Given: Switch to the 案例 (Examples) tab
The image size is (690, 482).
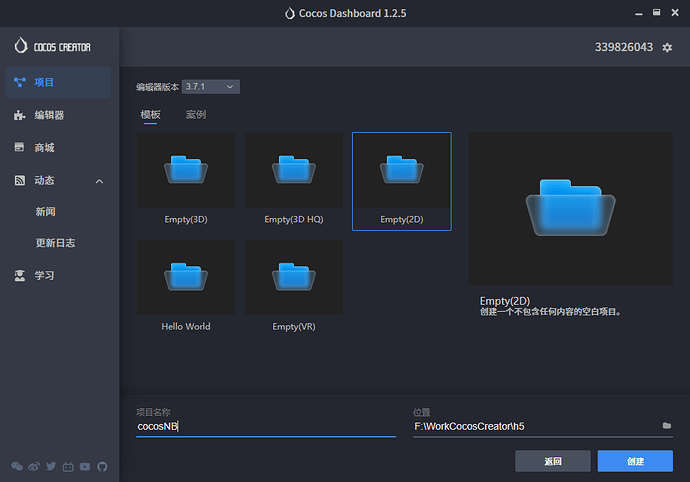Looking at the screenshot, I should (196, 115).
